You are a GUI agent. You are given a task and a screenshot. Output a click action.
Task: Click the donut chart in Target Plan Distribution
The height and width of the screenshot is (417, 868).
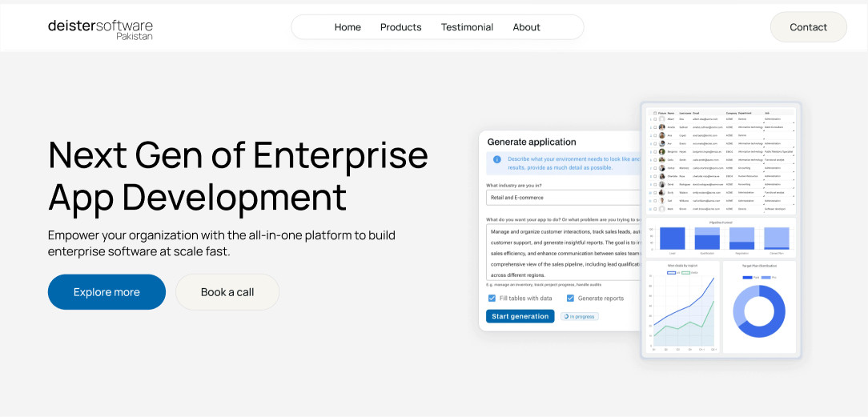(x=759, y=311)
